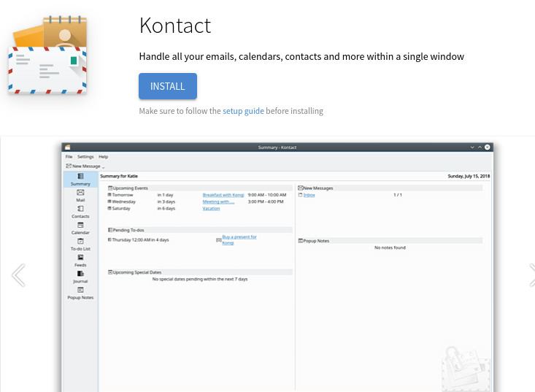535x392 pixels.
Task: Open the Help menu in Kontact
Action: point(104,157)
